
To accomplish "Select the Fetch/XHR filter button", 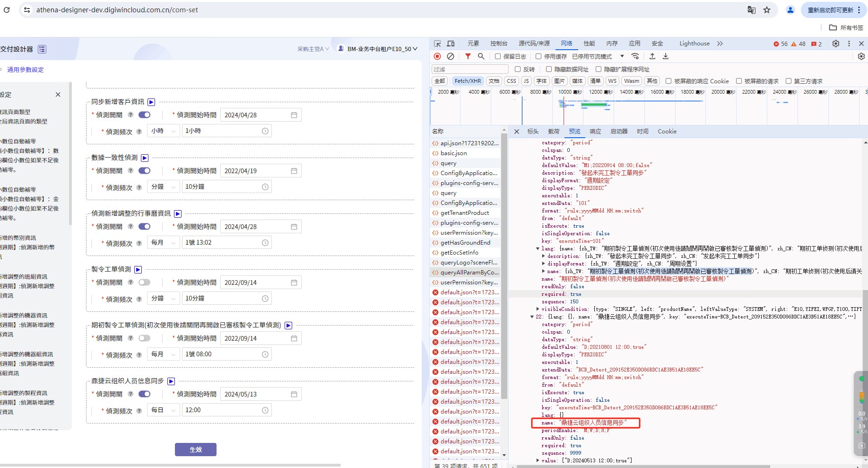I will click(x=468, y=81).
